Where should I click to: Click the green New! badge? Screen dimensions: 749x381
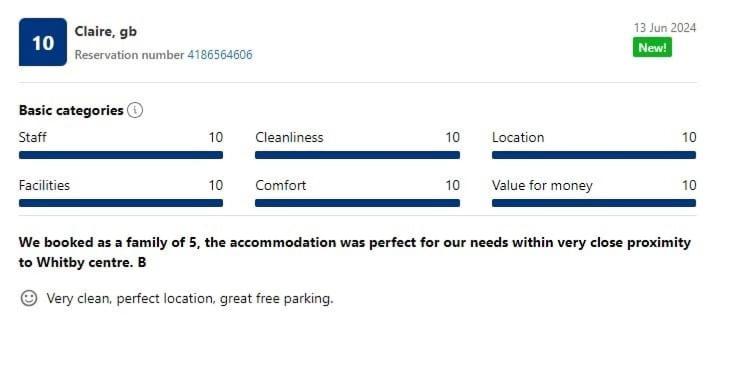(x=652, y=48)
